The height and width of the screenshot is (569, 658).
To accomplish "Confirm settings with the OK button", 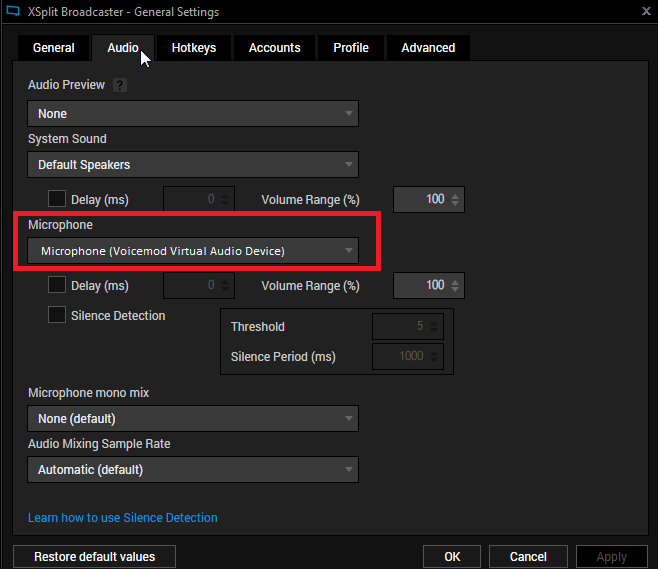I will coord(452,557).
